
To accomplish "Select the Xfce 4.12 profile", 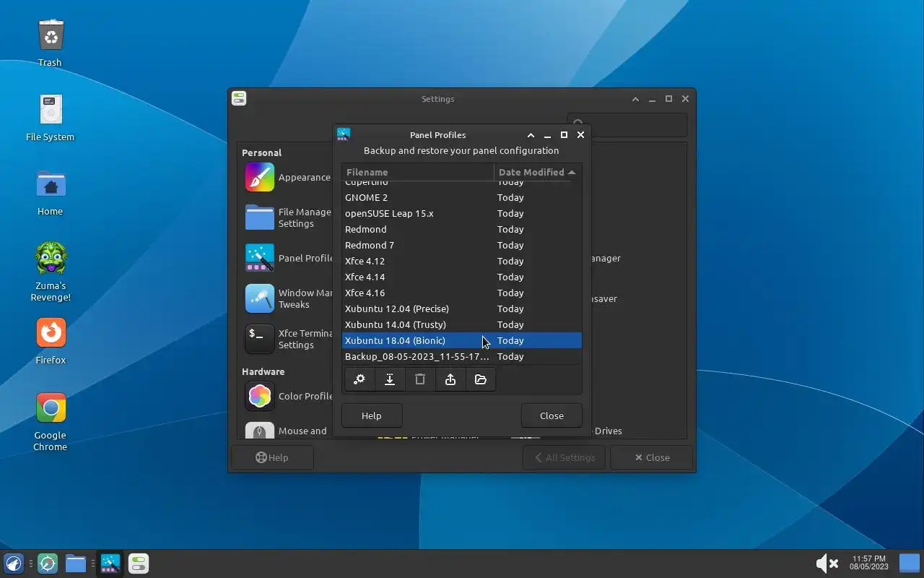I will [x=462, y=261].
